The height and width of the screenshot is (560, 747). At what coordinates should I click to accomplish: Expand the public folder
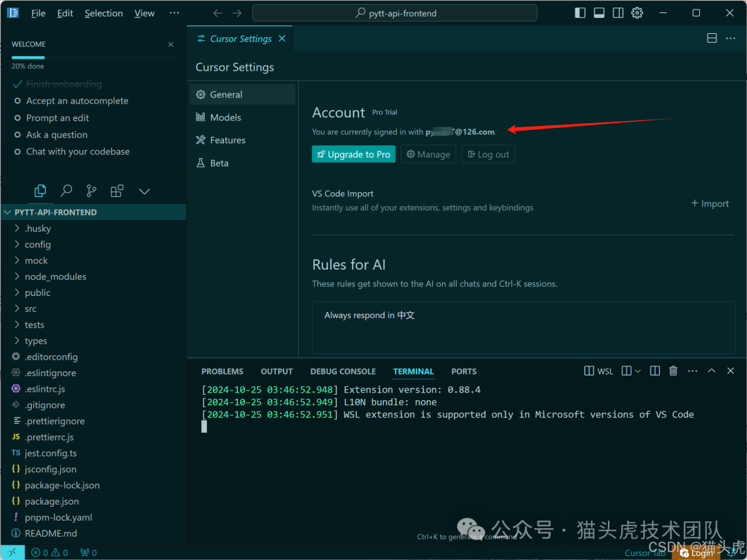tap(93, 293)
